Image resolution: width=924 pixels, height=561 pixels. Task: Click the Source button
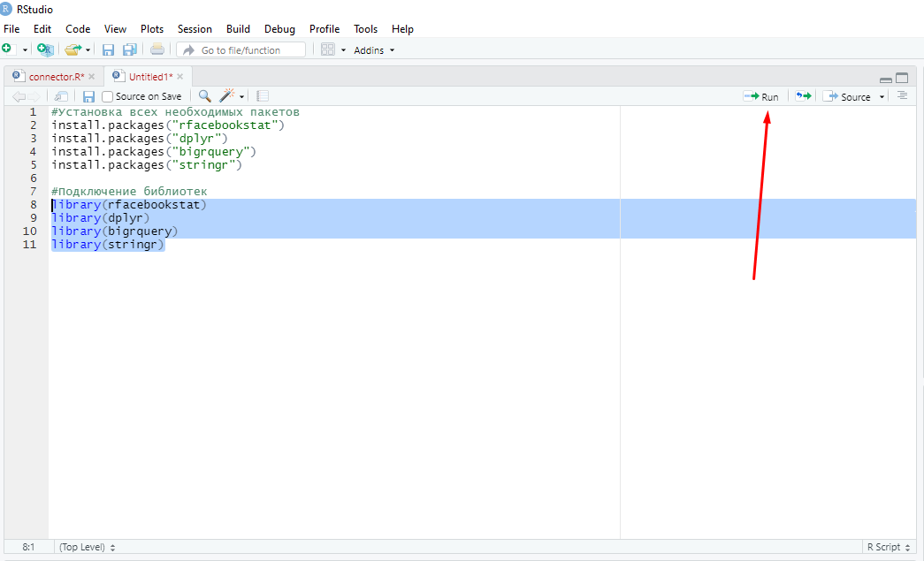847,96
